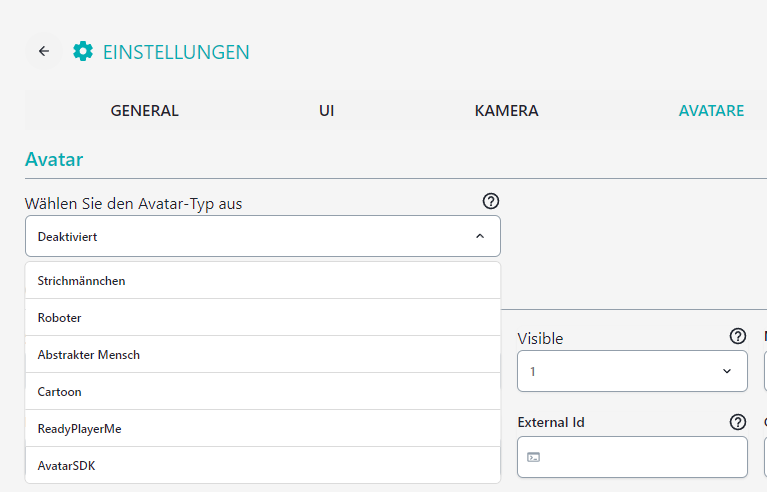Choose Strichmännchen avatar type
Viewport: 767px width, 492px height.
click(263, 280)
